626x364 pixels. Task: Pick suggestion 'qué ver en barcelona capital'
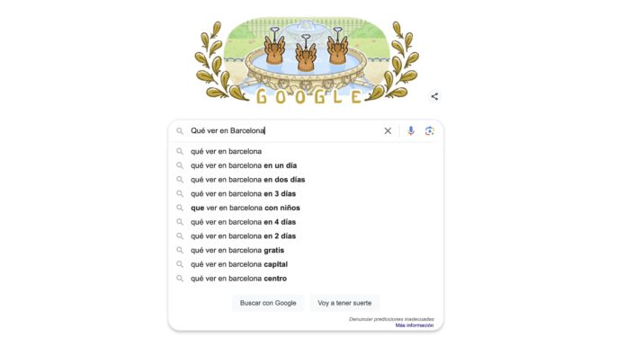click(306, 264)
